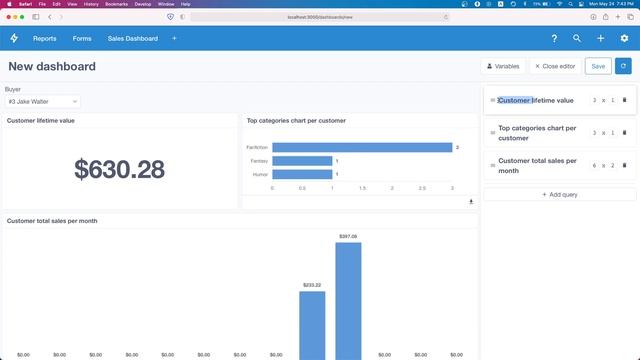Image resolution: width=640 pixels, height=360 pixels.
Task: Select Top categories chart per customer query
Action: [x=537, y=133]
